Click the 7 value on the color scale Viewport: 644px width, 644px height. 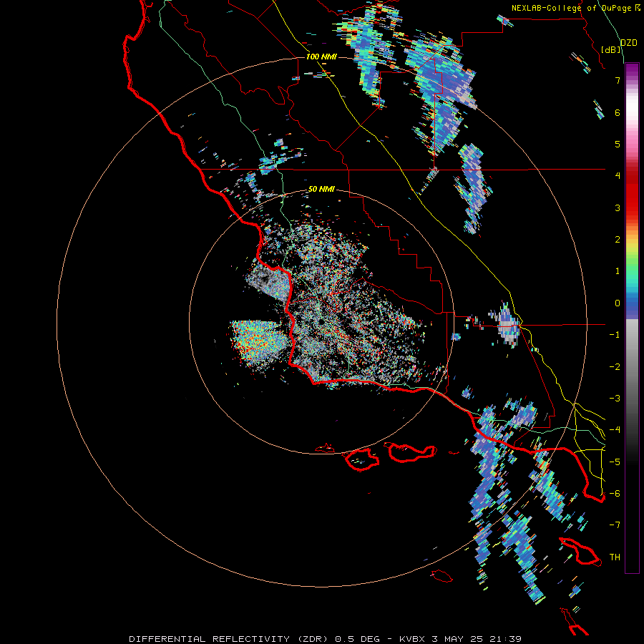click(x=618, y=80)
